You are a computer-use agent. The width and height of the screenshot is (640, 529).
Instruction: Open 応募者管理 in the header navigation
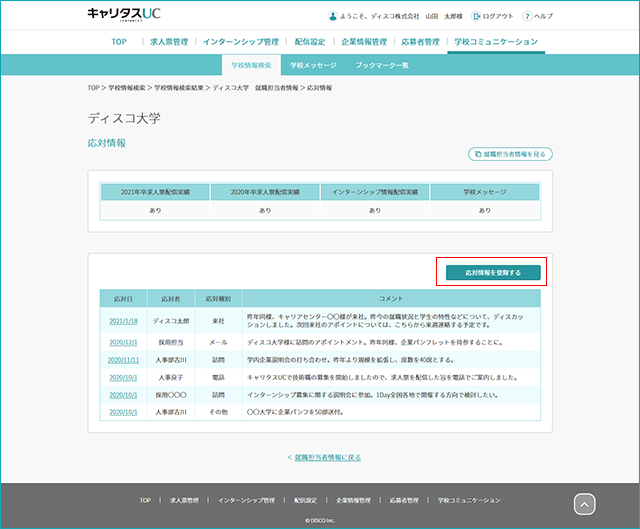pos(420,42)
